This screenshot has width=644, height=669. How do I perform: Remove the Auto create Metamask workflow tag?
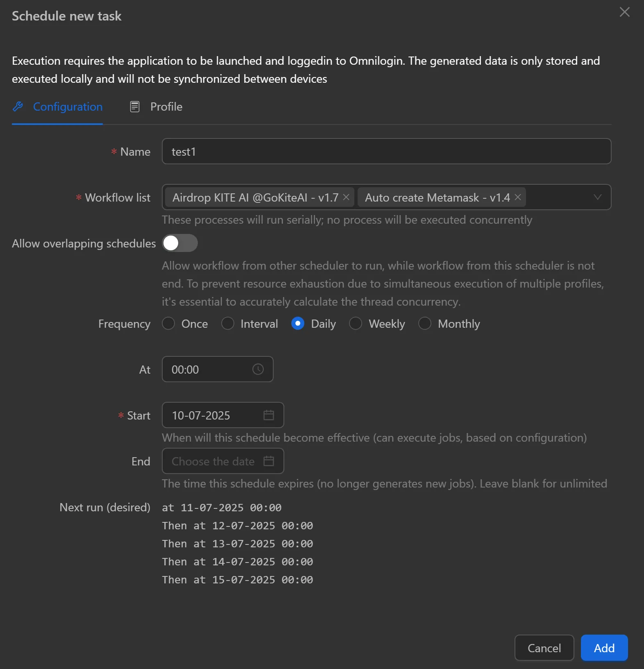(518, 197)
